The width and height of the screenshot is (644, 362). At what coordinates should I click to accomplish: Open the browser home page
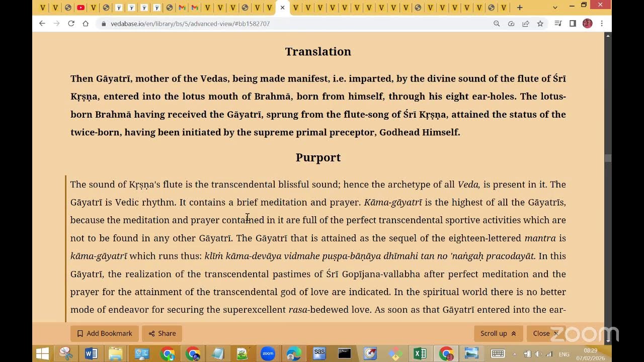coord(86,24)
